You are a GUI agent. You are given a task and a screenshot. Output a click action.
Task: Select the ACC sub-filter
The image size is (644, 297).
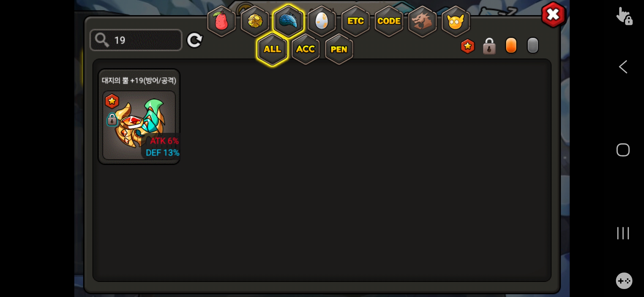[x=305, y=49]
